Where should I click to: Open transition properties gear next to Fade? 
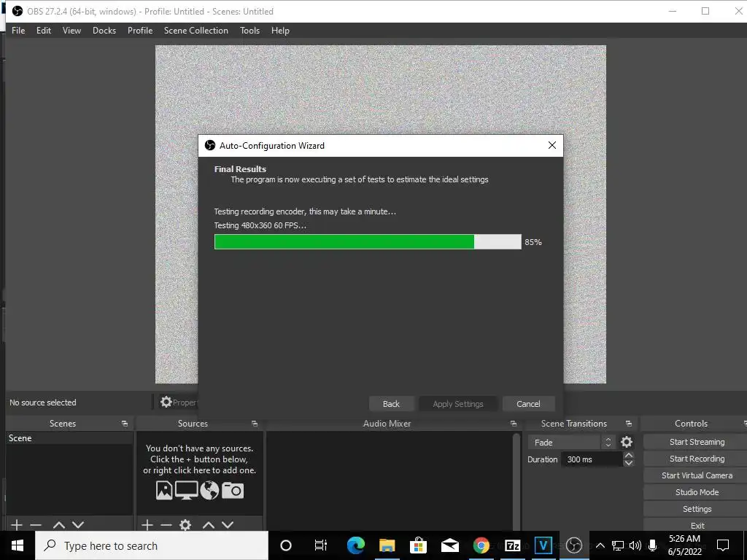pyautogui.click(x=627, y=442)
